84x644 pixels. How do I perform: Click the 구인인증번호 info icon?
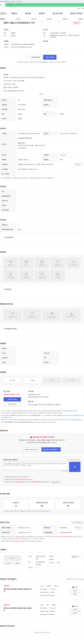click(51, 533)
